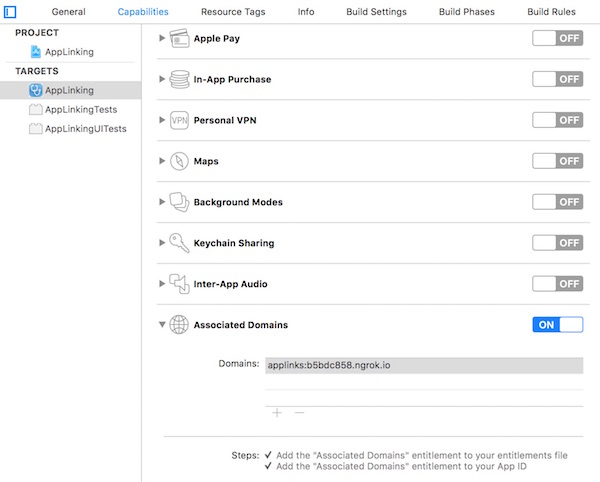Click the Associated Domains globe icon
Image resolution: width=600 pixels, height=482 pixels.
click(x=179, y=324)
